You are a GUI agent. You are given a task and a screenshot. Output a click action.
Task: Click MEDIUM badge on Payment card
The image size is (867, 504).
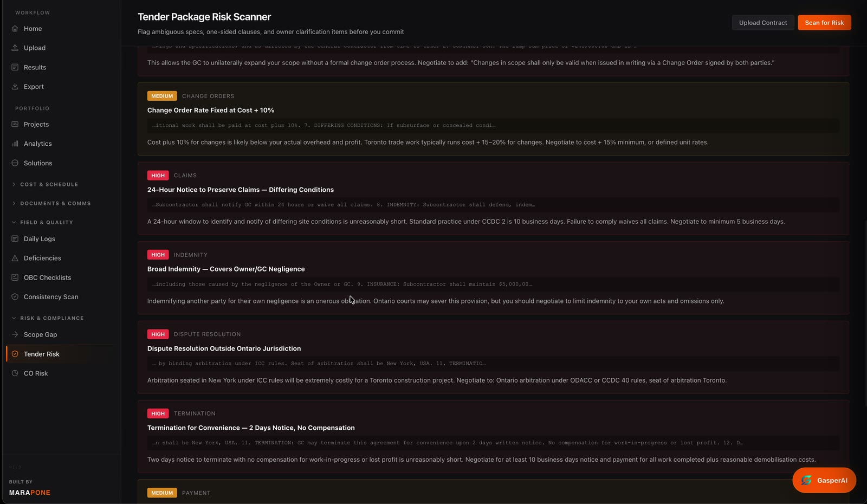point(162,493)
